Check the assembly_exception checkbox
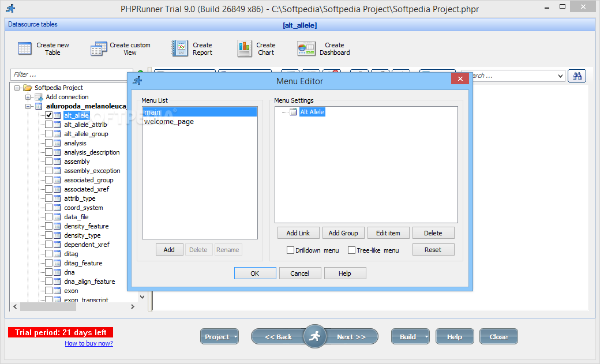Screen dimensions: 600x364 [48, 171]
